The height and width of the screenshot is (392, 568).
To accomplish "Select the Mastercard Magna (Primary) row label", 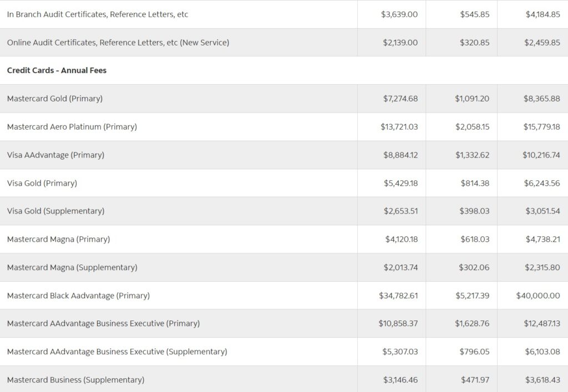I will 58,240.
